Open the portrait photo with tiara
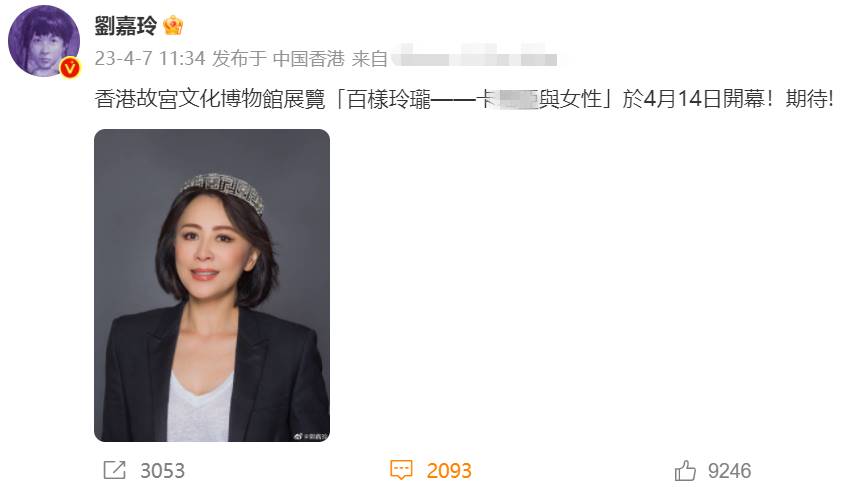 [212, 286]
